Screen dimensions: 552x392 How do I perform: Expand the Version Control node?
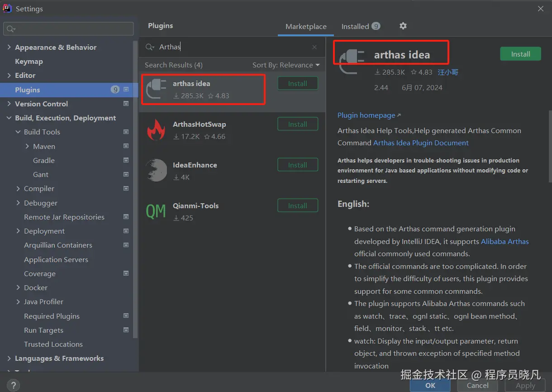tap(9, 104)
